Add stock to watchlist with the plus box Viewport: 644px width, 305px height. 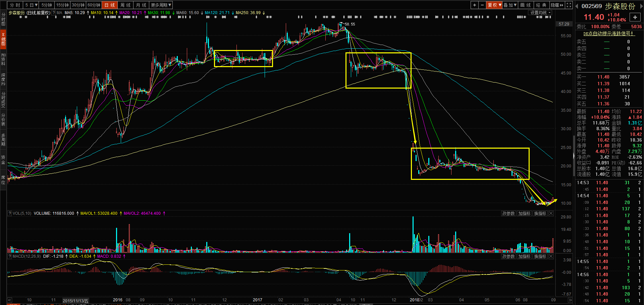click(x=635, y=17)
